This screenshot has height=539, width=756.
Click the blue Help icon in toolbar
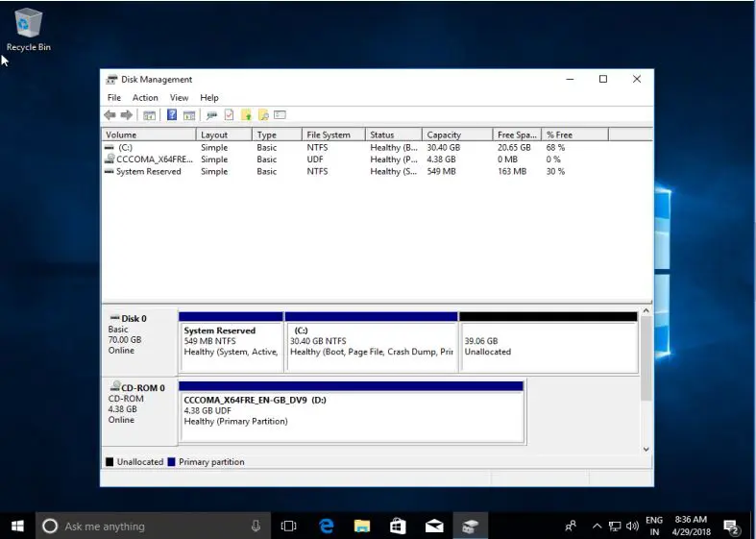coord(172,115)
